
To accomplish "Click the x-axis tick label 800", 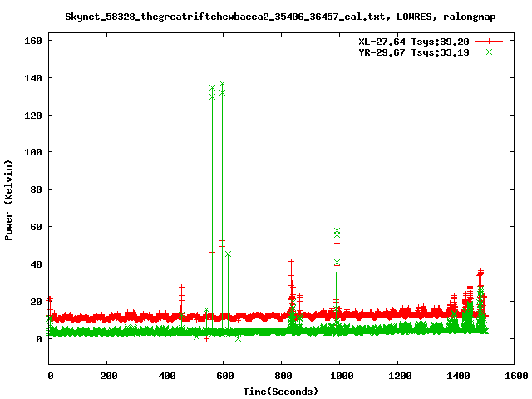I will click(x=283, y=376).
